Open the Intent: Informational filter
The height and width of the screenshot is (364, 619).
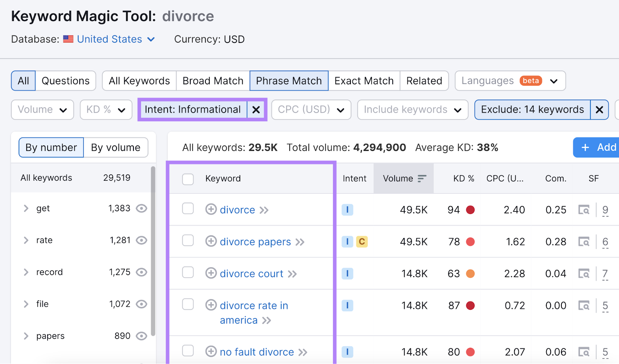(193, 110)
